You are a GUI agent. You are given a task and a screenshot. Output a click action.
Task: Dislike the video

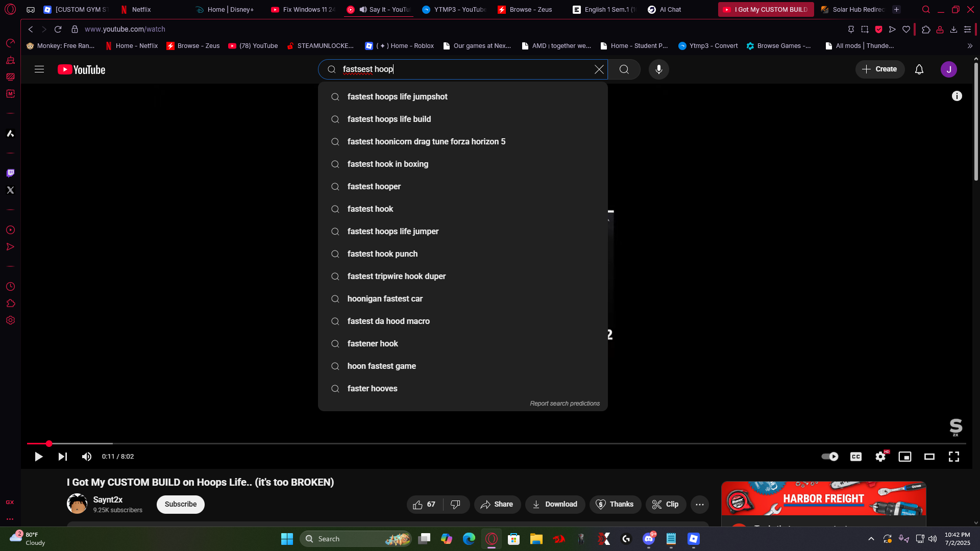click(456, 505)
